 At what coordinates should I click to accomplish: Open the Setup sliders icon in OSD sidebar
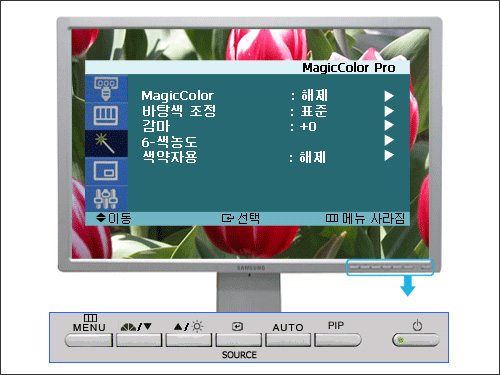click(106, 199)
